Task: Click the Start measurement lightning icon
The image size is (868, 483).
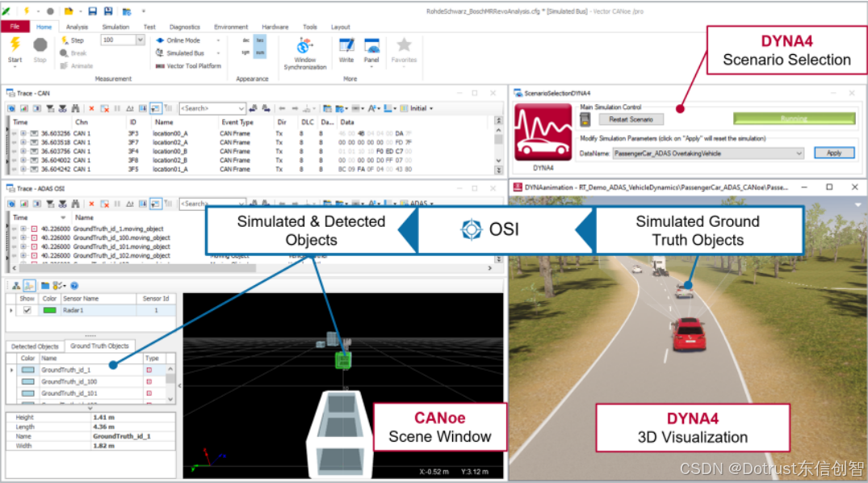Action: 15,44
